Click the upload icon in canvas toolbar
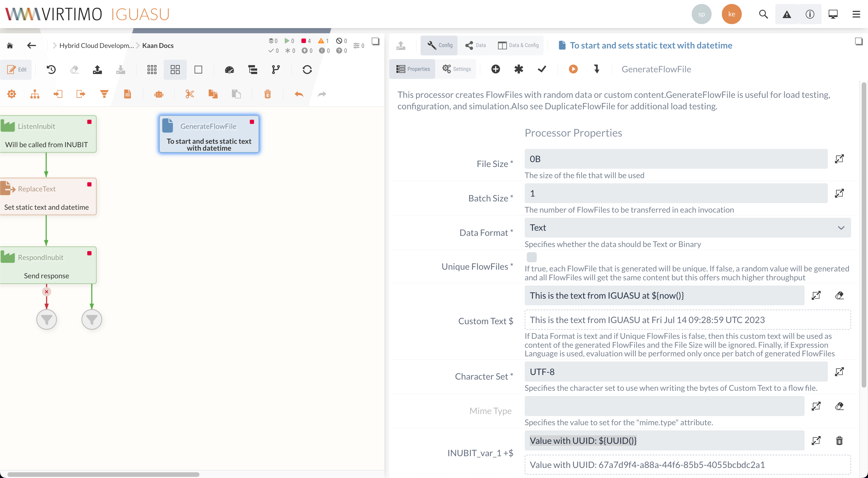Image resolution: width=868 pixels, height=478 pixels. click(97, 70)
